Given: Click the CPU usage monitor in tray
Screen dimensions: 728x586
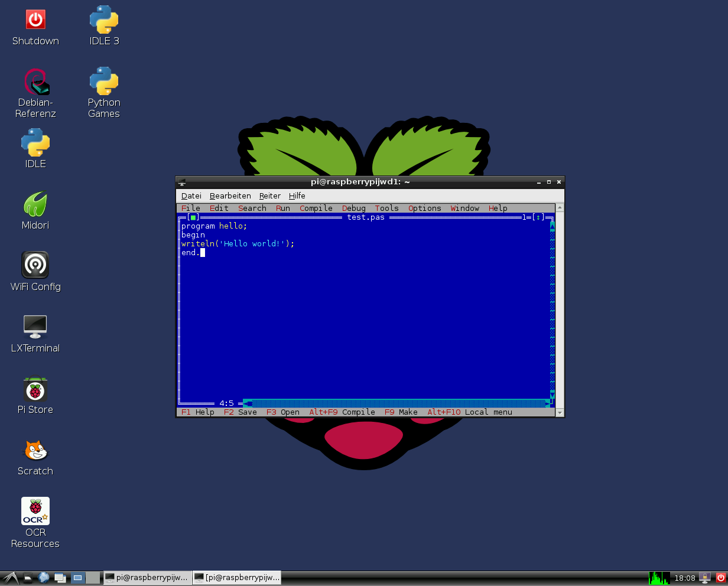Looking at the screenshot, I should click(659, 578).
